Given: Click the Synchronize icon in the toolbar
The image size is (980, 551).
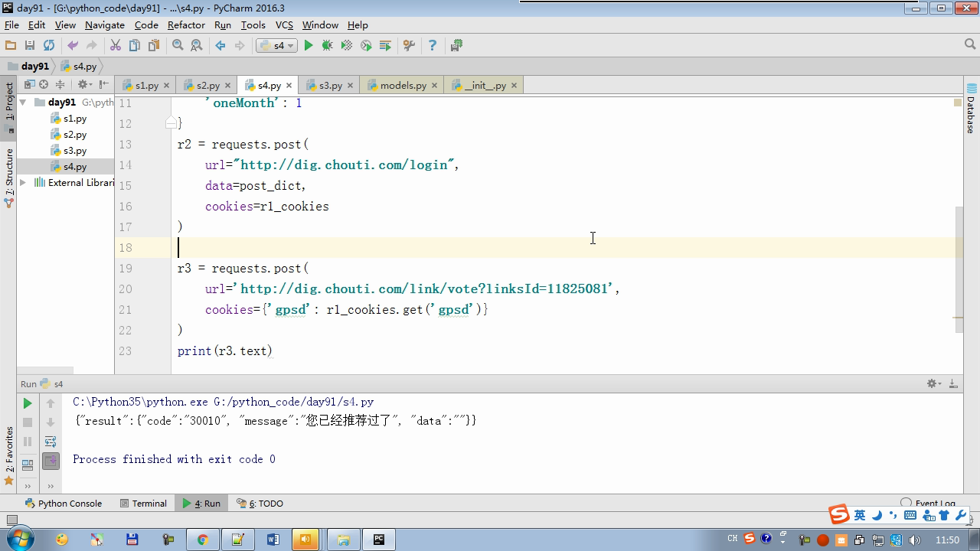Looking at the screenshot, I should tap(49, 46).
